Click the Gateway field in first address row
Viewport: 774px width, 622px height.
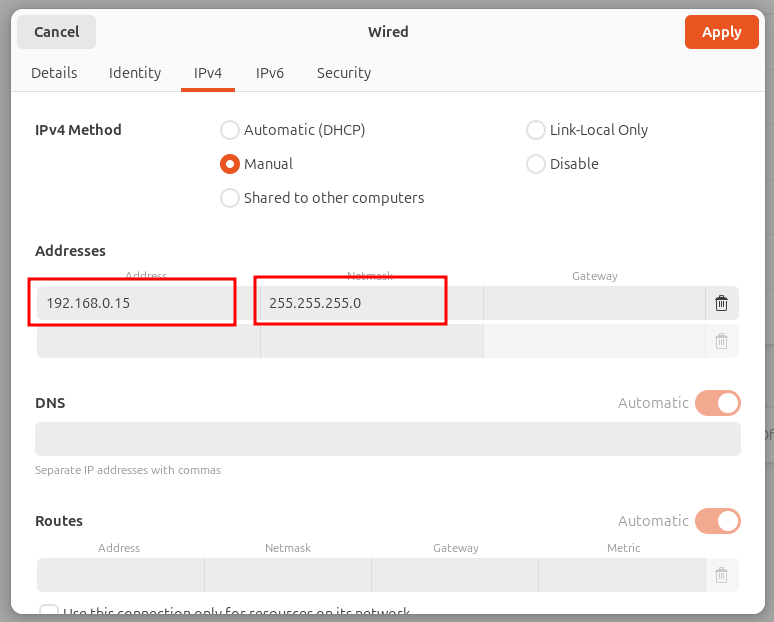594,303
